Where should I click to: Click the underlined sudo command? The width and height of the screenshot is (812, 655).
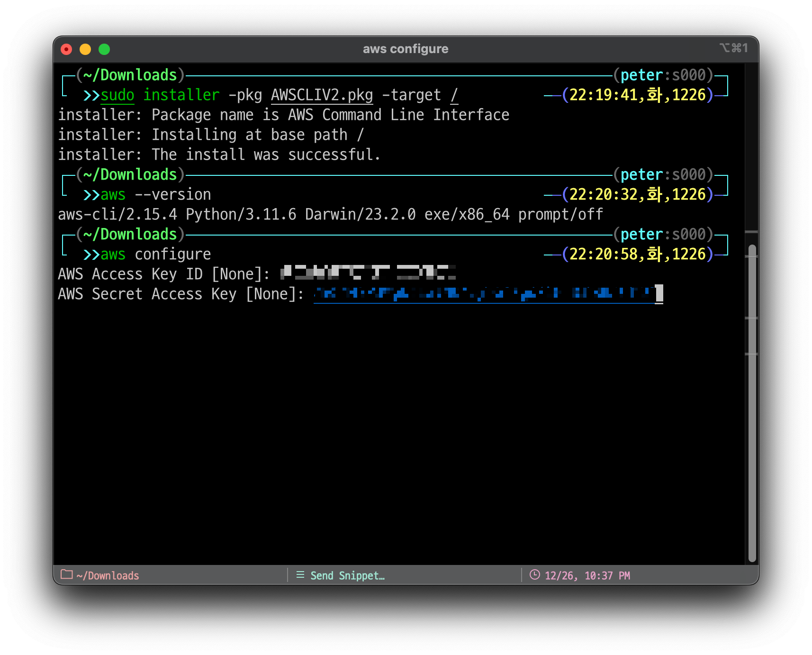[x=117, y=95]
